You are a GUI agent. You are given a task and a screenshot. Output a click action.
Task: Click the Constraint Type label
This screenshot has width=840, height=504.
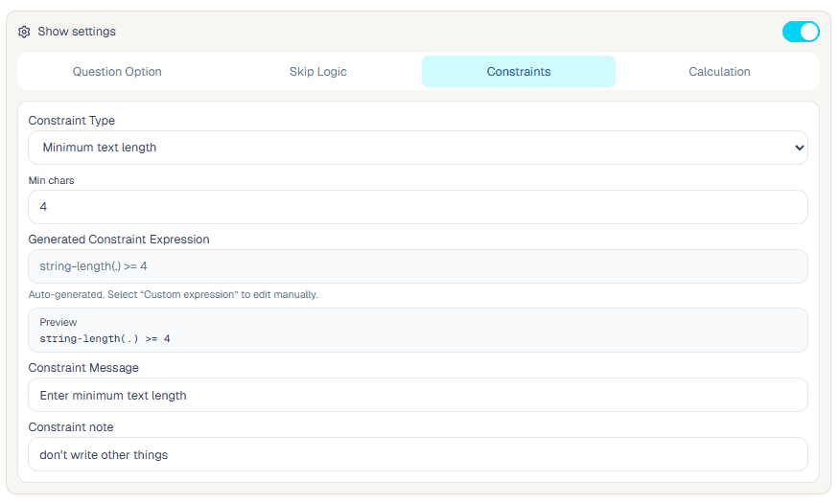point(72,121)
